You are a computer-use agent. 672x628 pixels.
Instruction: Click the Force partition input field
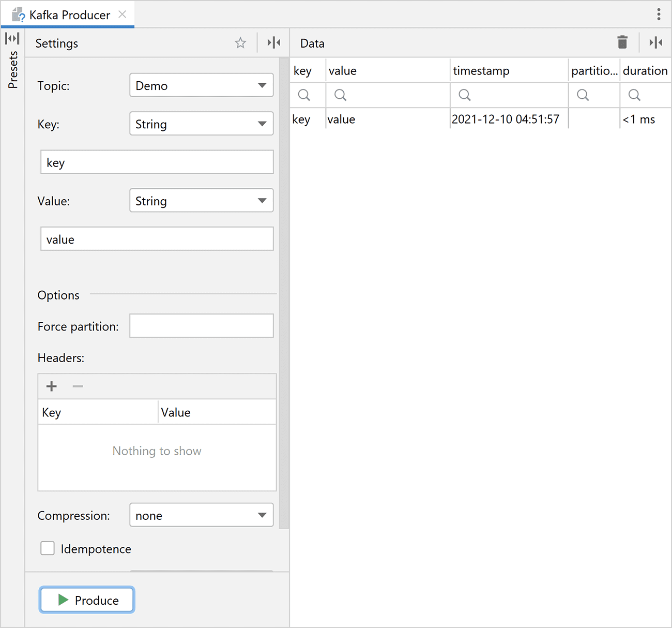[202, 326]
